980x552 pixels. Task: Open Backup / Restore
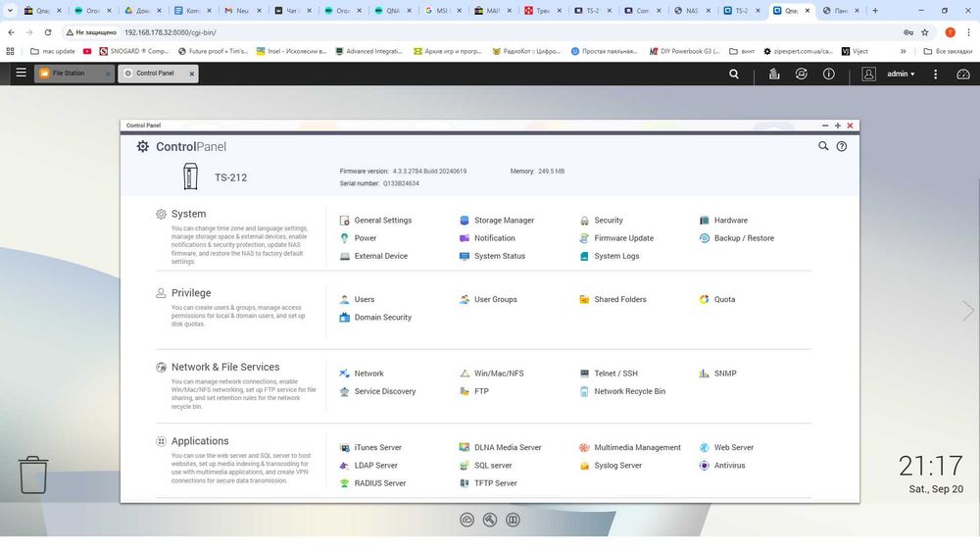tap(736, 238)
